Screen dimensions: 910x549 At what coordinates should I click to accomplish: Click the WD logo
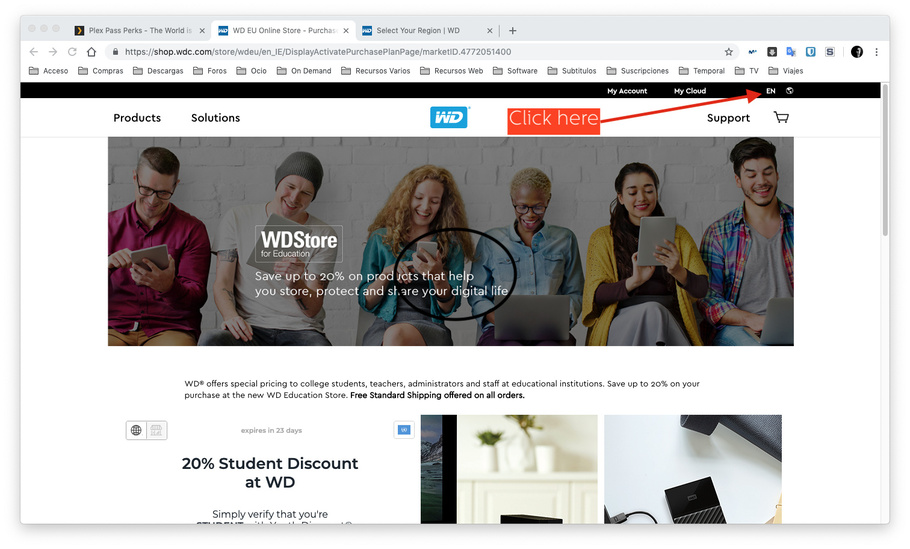tap(449, 117)
